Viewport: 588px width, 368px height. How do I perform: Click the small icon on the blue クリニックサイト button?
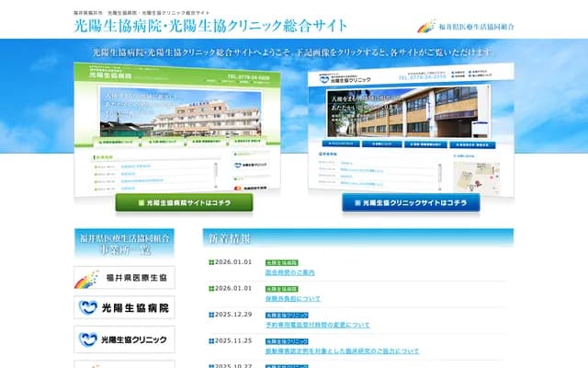(357, 202)
